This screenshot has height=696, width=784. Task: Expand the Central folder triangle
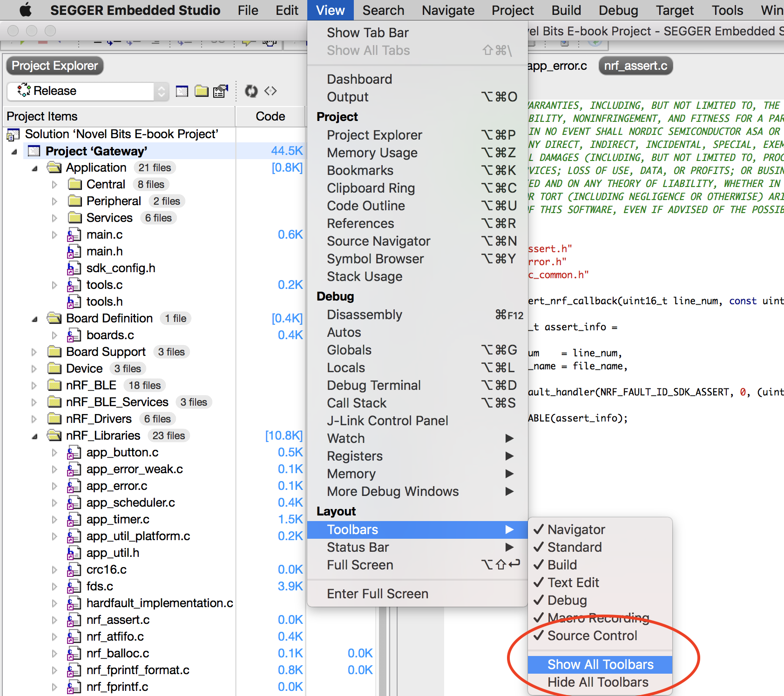[54, 185]
